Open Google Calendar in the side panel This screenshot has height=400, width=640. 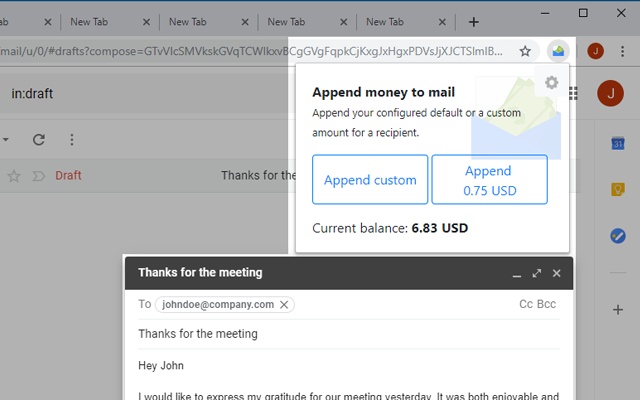click(618, 144)
